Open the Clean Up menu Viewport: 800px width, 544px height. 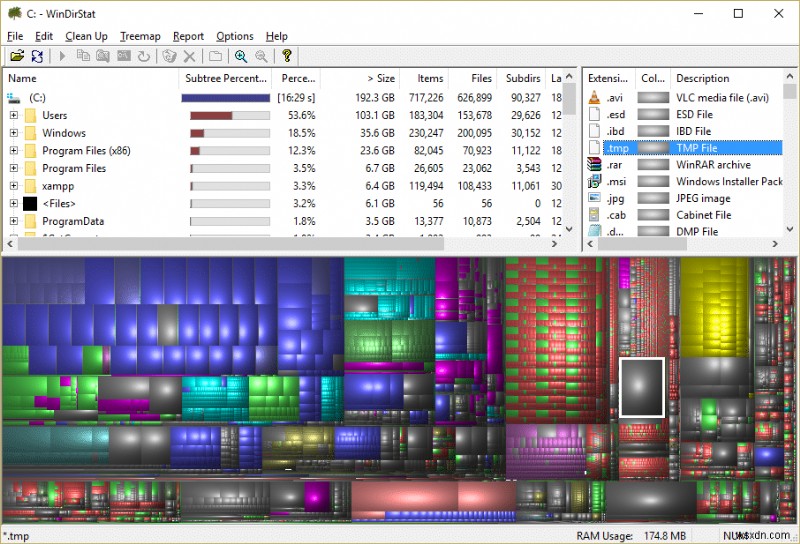(86, 36)
